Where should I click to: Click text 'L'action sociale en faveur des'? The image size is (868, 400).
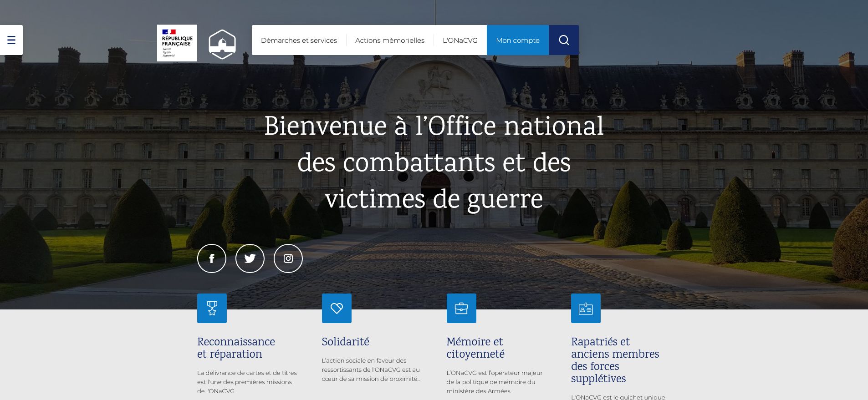pyautogui.click(x=364, y=360)
